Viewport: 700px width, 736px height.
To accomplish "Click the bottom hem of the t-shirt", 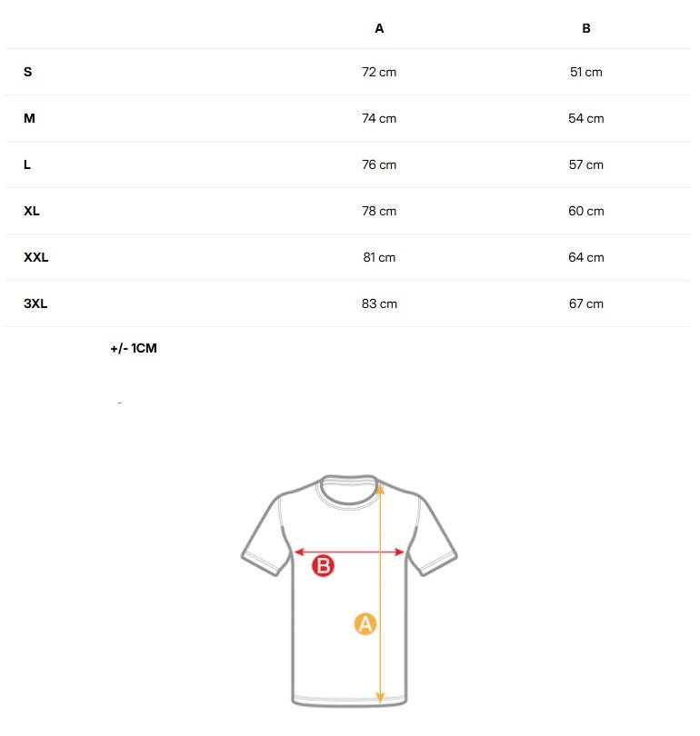I will tap(349, 701).
